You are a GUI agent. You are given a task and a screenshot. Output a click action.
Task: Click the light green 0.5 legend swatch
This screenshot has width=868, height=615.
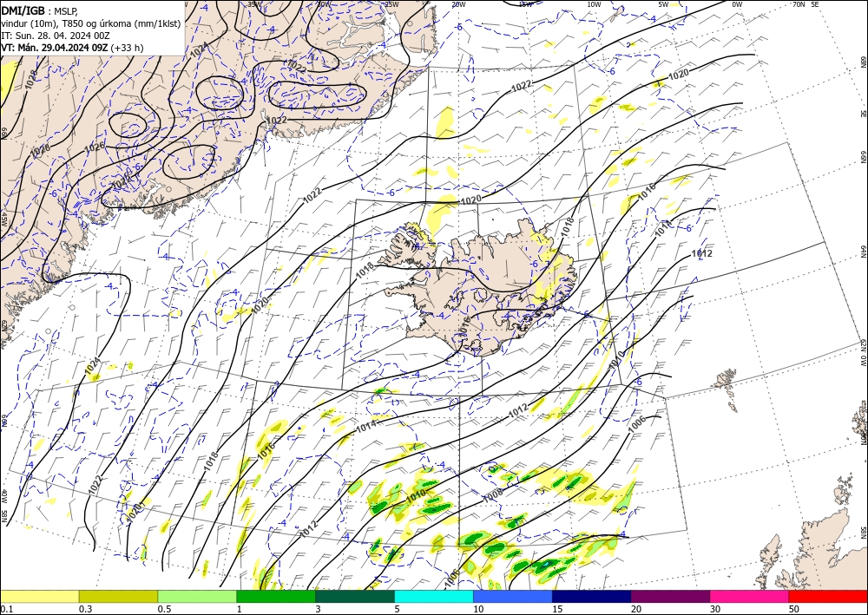pyautogui.click(x=197, y=596)
